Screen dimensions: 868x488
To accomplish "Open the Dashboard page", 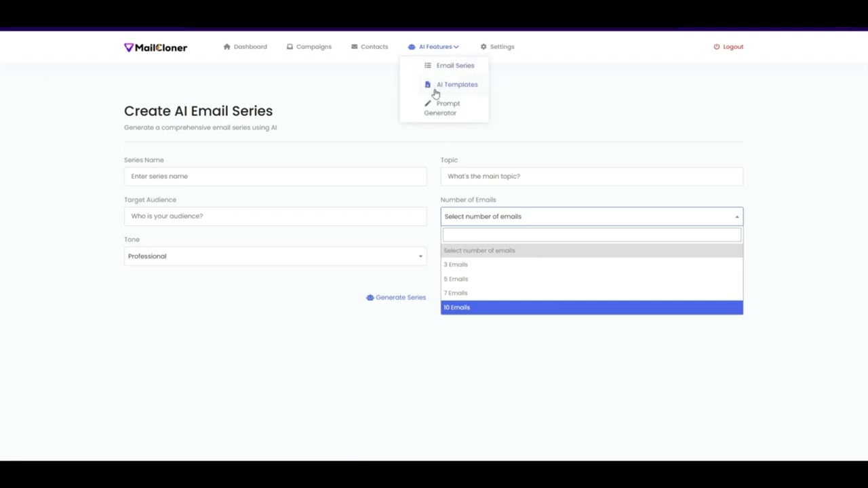I will [245, 47].
